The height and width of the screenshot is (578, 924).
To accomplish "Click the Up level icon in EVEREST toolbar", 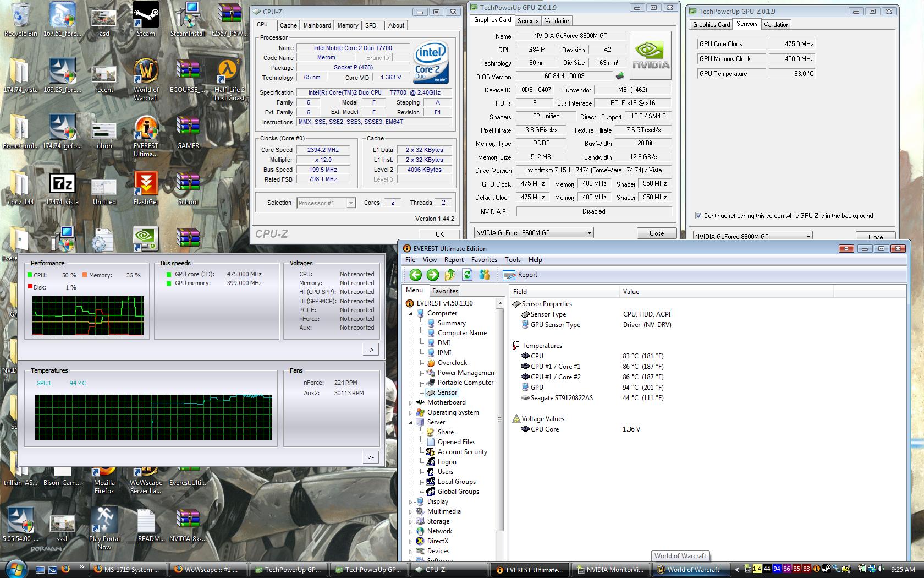I will click(x=450, y=275).
